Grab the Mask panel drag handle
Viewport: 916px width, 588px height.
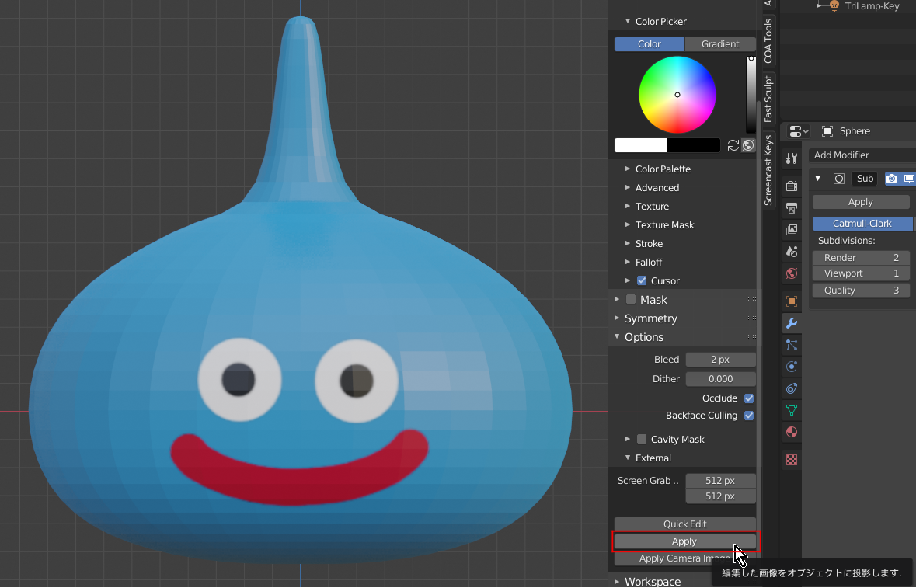[752, 300]
